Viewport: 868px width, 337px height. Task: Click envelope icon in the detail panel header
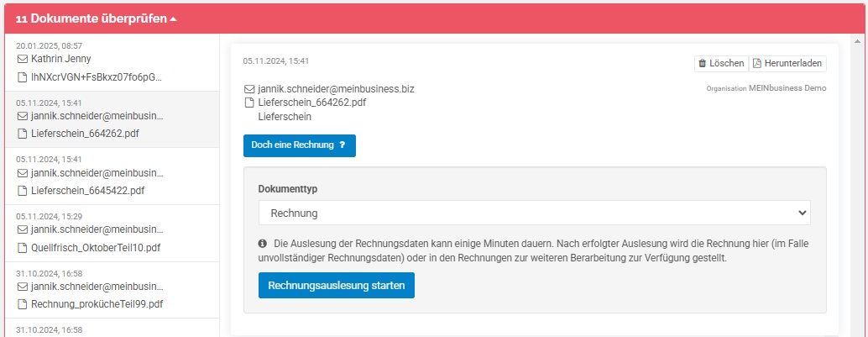coord(249,89)
